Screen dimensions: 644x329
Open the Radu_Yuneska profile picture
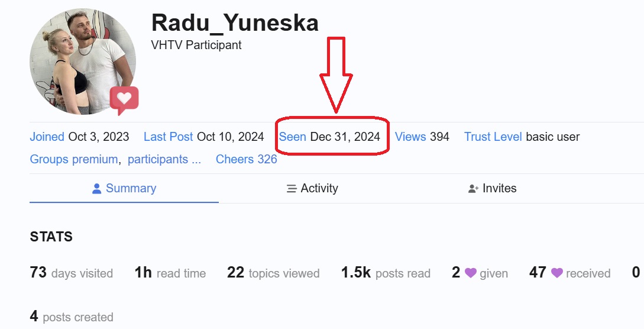83,62
